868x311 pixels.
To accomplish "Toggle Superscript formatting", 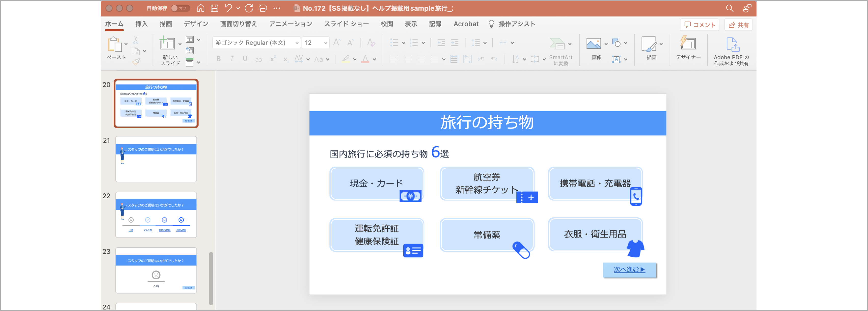I will pyautogui.click(x=273, y=59).
